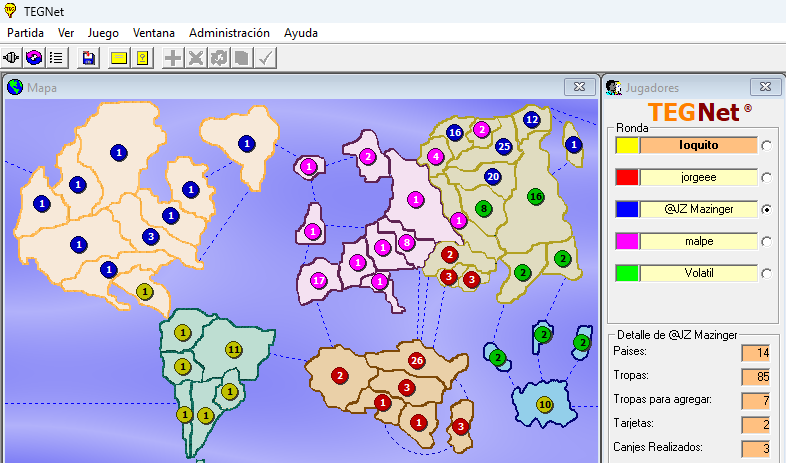The image size is (786, 463).
Task: Click the Jugadores panel title icon
Action: (x=614, y=87)
